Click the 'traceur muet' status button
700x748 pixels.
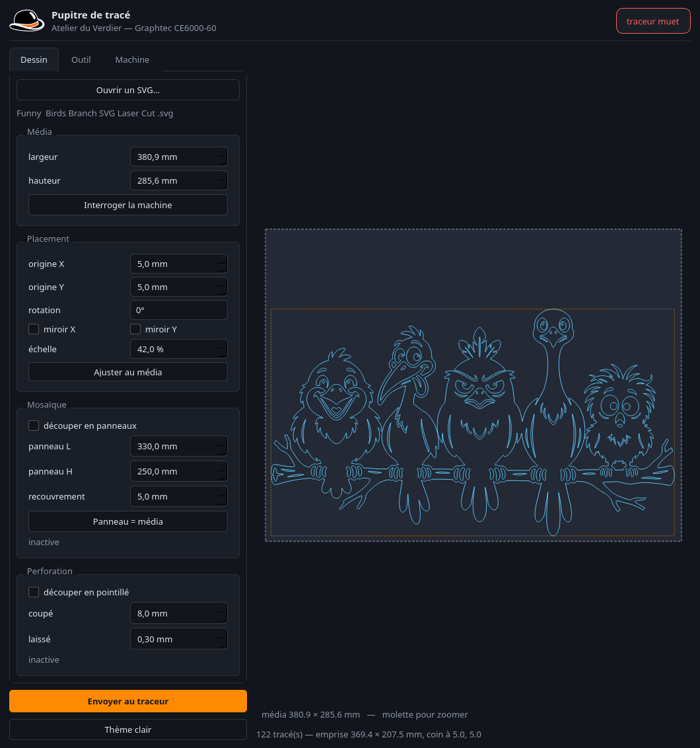click(x=653, y=21)
